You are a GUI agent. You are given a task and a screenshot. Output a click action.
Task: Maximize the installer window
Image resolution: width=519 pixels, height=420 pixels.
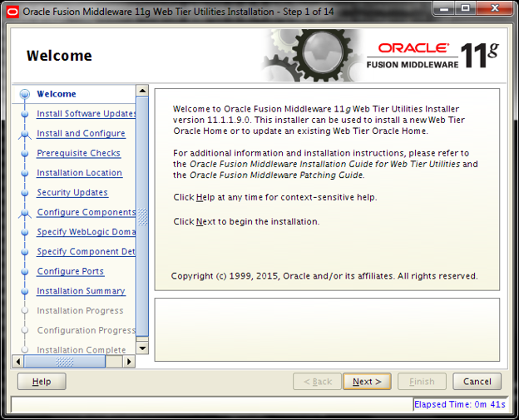click(x=466, y=8)
